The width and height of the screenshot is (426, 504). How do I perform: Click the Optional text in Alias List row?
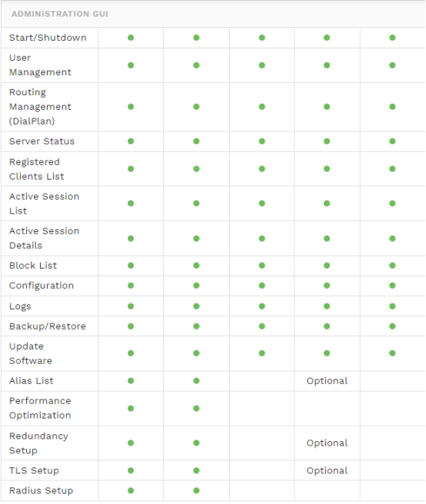click(x=327, y=381)
